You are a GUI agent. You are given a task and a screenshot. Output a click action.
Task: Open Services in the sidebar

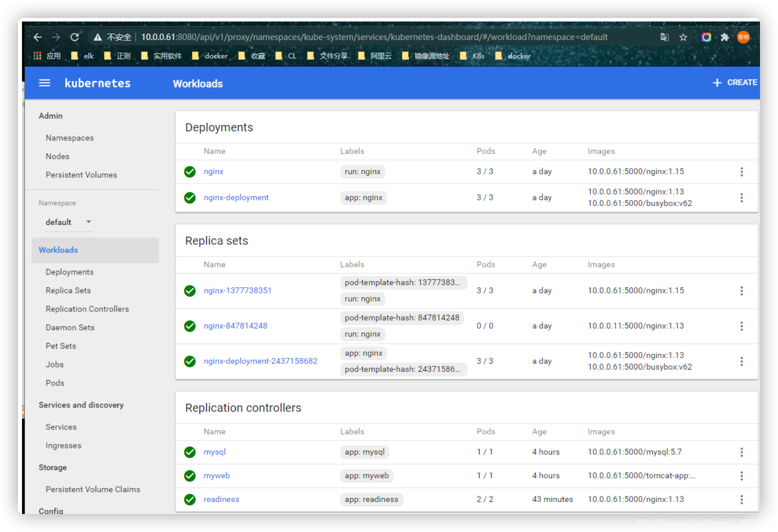coord(61,427)
